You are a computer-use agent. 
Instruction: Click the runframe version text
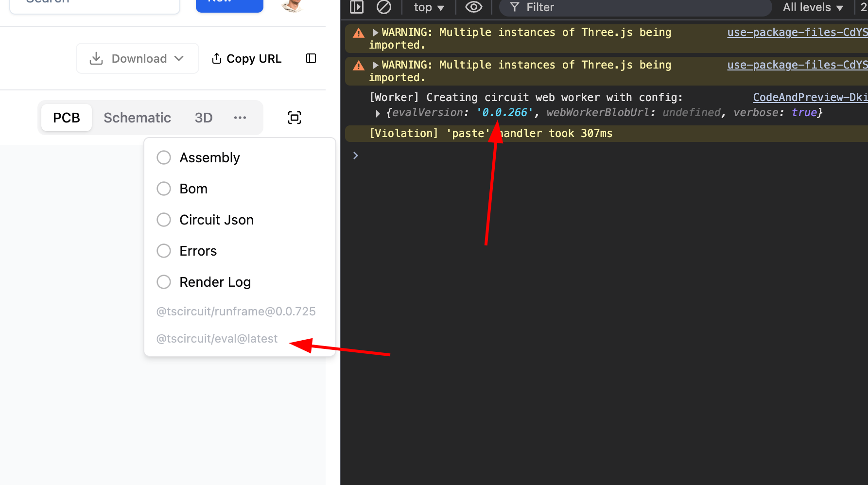(236, 311)
